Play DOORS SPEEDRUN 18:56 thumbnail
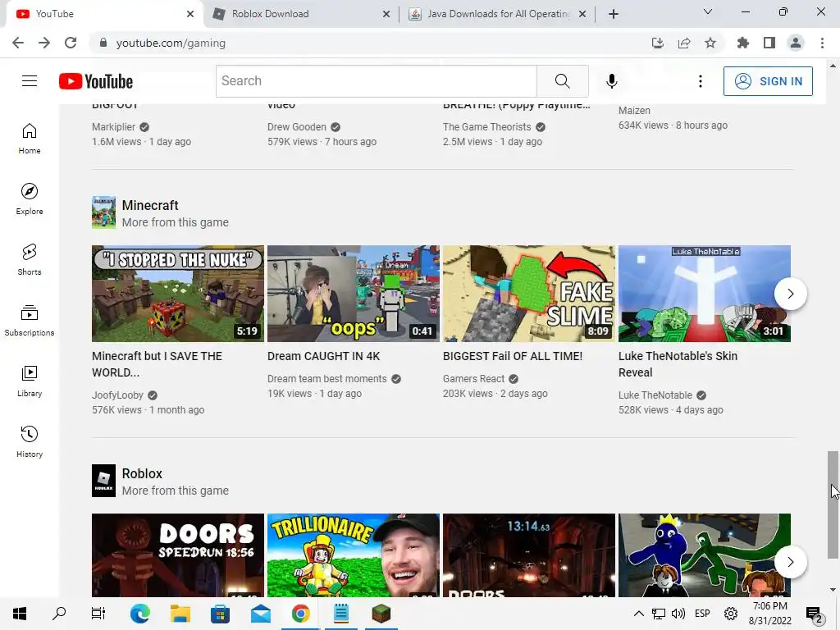The height and width of the screenshot is (630, 840). tap(178, 555)
